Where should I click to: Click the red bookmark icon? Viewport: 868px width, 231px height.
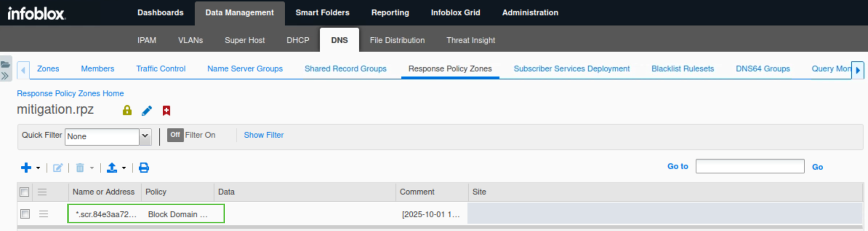(x=166, y=111)
